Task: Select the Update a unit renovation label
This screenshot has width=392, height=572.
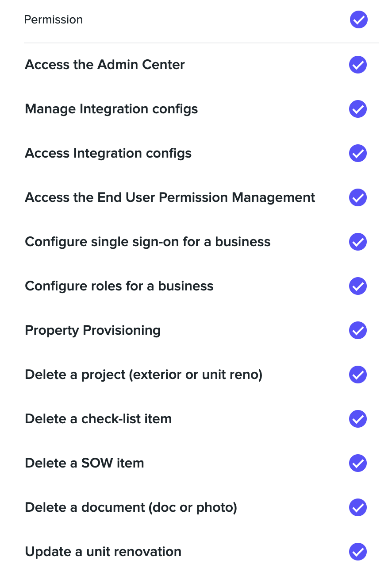Action: click(x=103, y=552)
